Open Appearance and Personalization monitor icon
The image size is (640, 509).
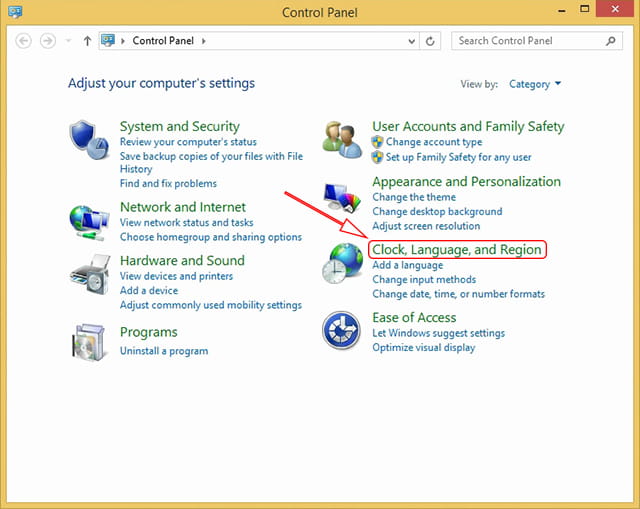coord(342,198)
